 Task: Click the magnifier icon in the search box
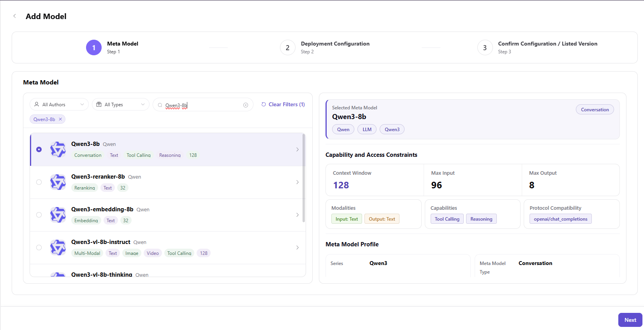[160, 105]
